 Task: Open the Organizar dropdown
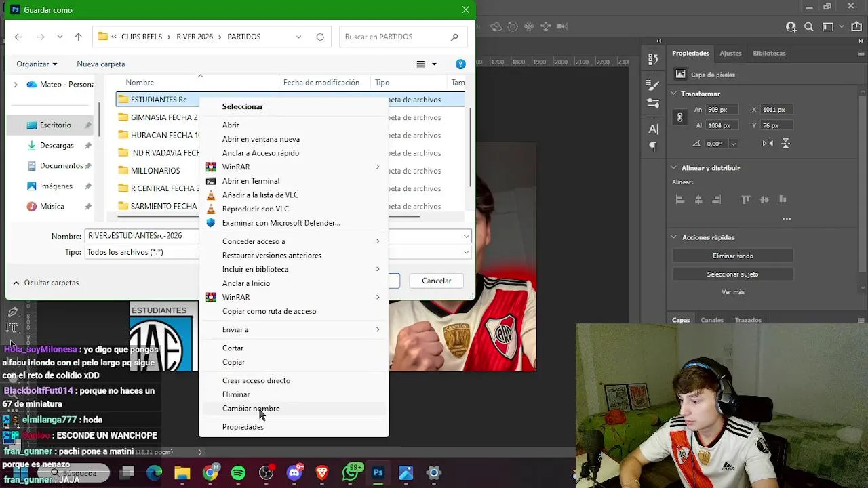point(37,64)
